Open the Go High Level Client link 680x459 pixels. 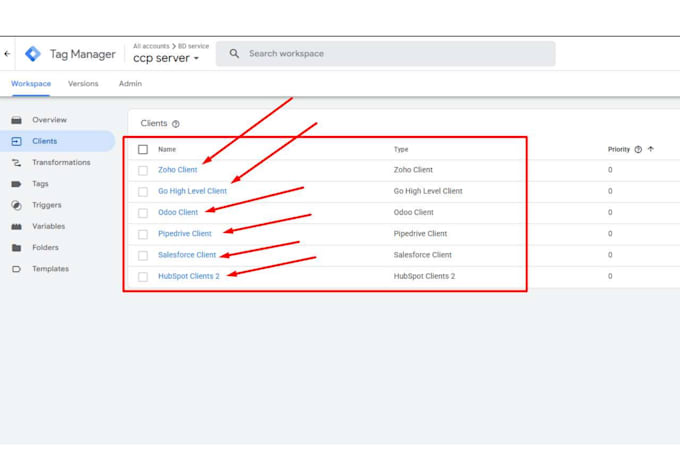(192, 191)
